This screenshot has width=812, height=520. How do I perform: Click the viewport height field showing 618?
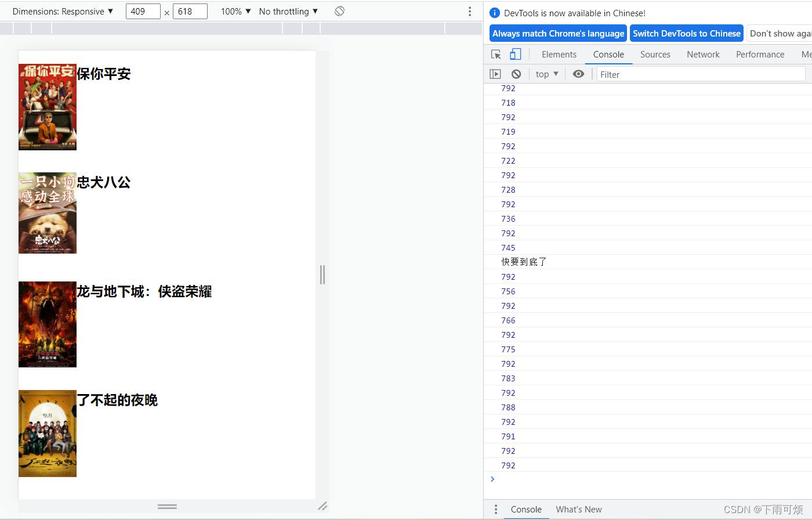(190, 12)
